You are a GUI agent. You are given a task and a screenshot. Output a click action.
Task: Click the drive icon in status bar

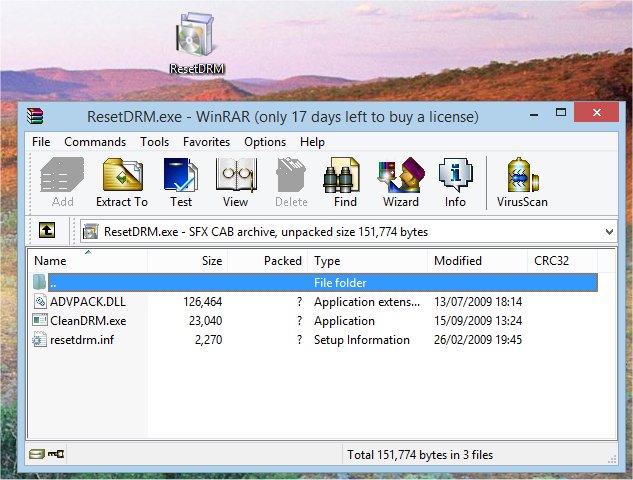37,454
